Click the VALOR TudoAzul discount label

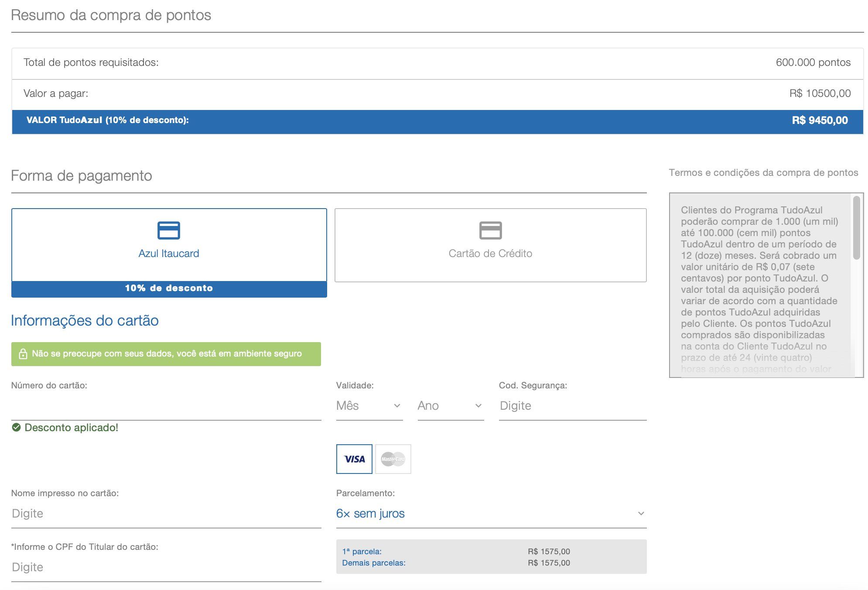pyautogui.click(x=108, y=120)
